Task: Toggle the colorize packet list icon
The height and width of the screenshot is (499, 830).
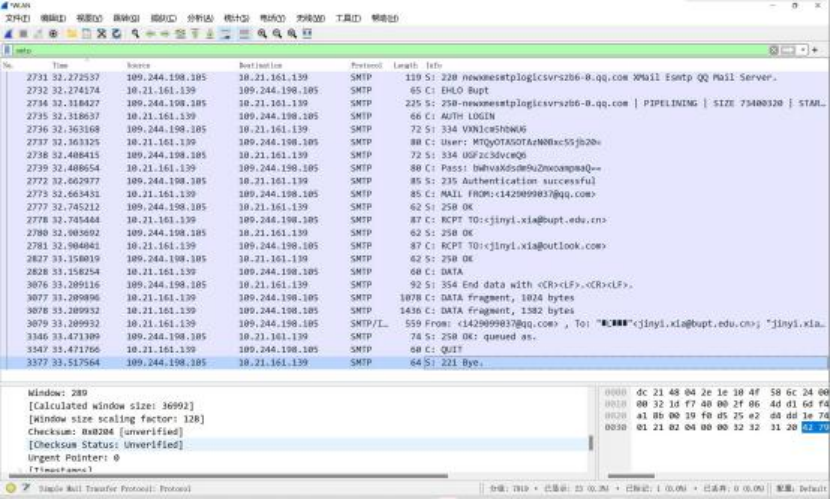Action: coord(244,34)
